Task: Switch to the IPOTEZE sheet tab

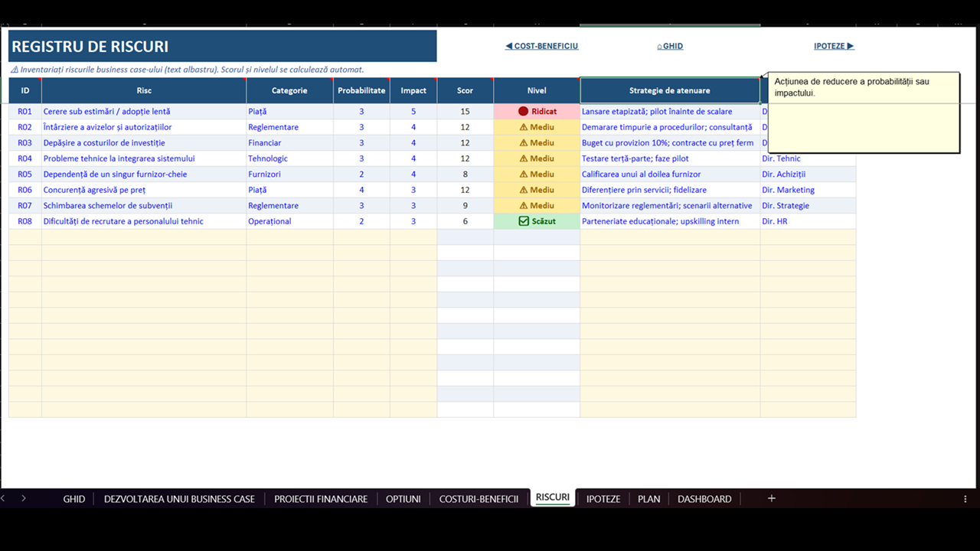Action: tap(603, 499)
